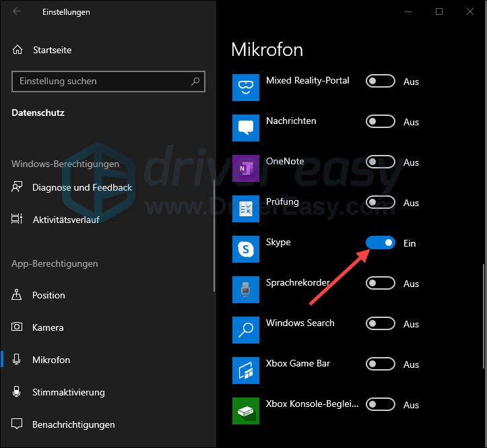
Task: Open Diagnose und Feedback page
Action: coord(82,187)
